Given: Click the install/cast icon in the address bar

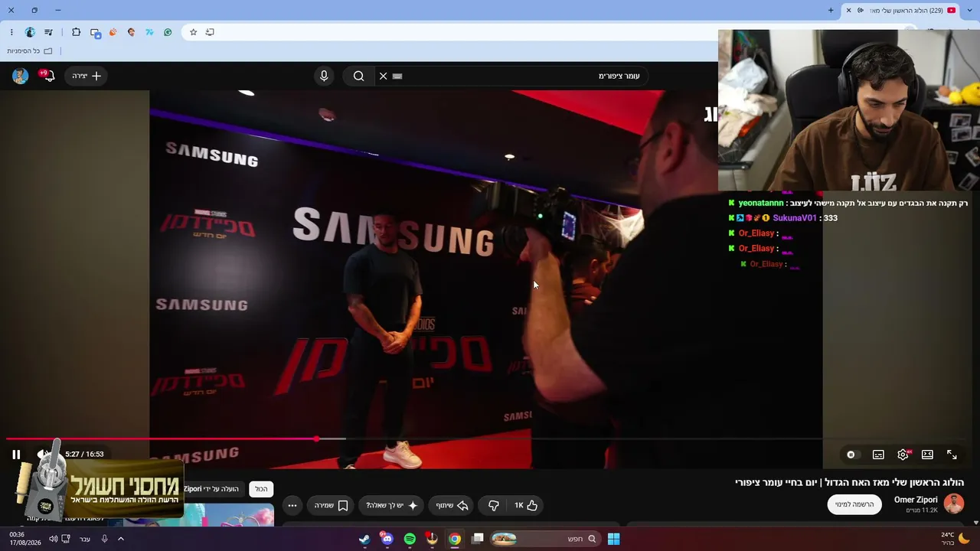Looking at the screenshot, I should 210,32.
